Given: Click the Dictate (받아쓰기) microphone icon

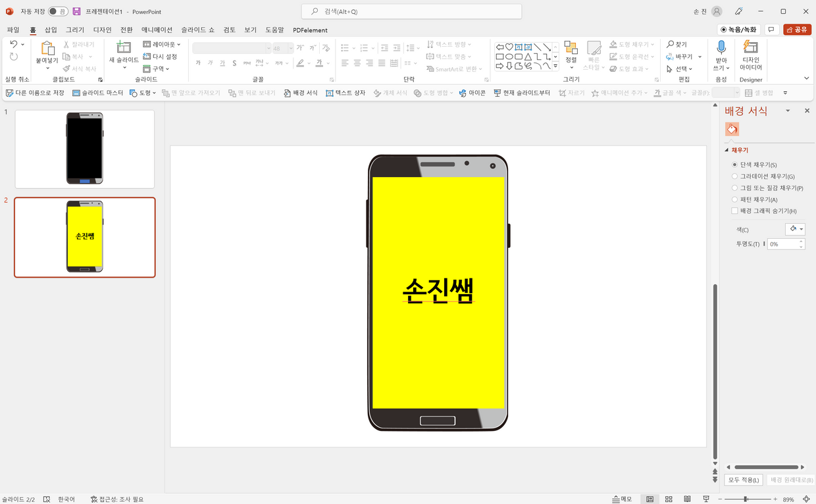Looking at the screenshot, I should click(x=721, y=47).
